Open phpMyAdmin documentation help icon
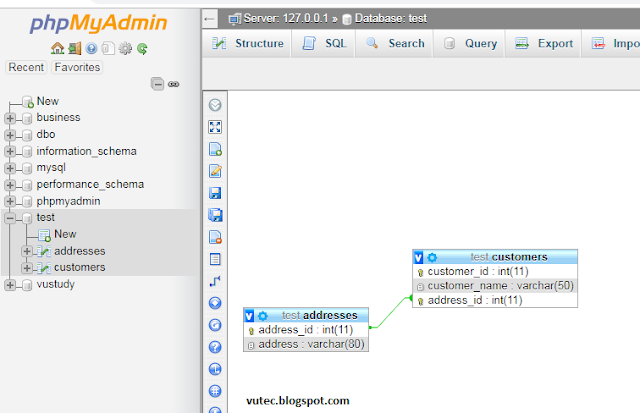The width and height of the screenshot is (640, 413). [x=91, y=49]
